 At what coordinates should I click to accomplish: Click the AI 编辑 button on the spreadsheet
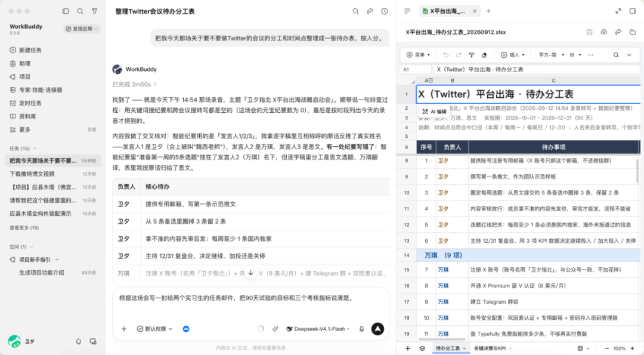tap(435, 112)
